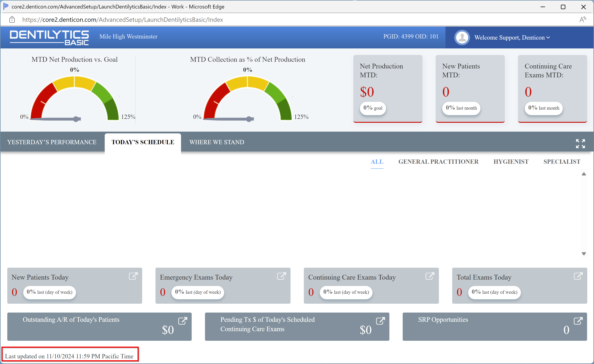This screenshot has height=364, width=594.
Task: Click Continuing Care Exams Today 0% badge
Action: [x=346, y=292]
